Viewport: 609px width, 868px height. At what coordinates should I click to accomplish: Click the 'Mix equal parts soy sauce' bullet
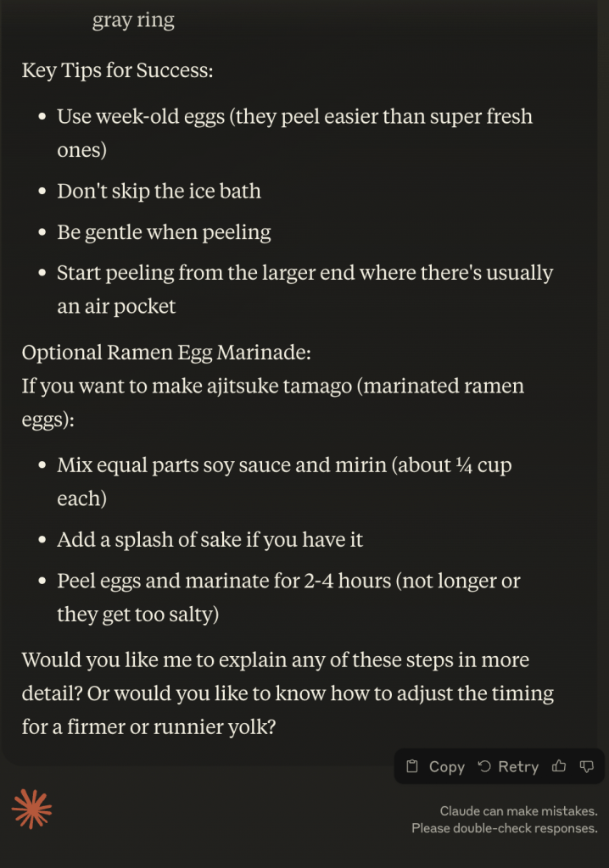[x=284, y=465]
